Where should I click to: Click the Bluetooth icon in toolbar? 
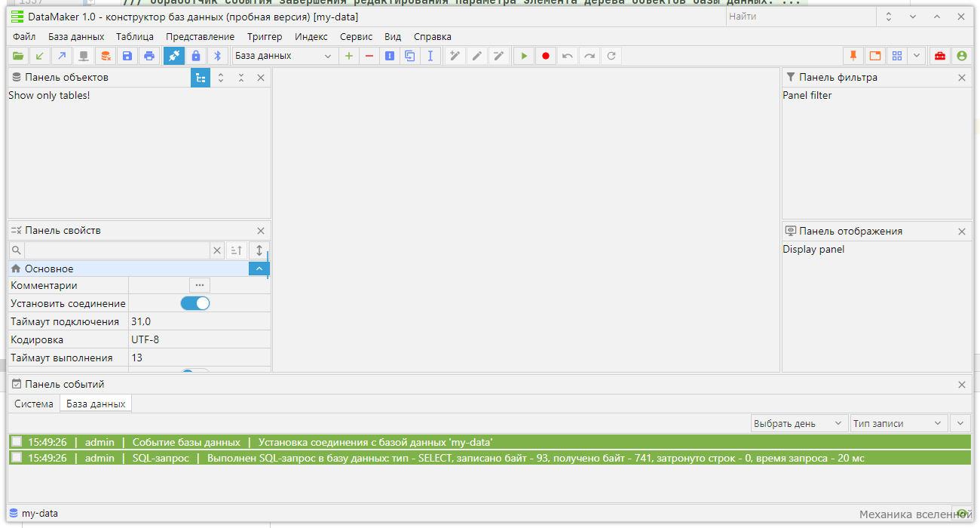(x=218, y=56)
